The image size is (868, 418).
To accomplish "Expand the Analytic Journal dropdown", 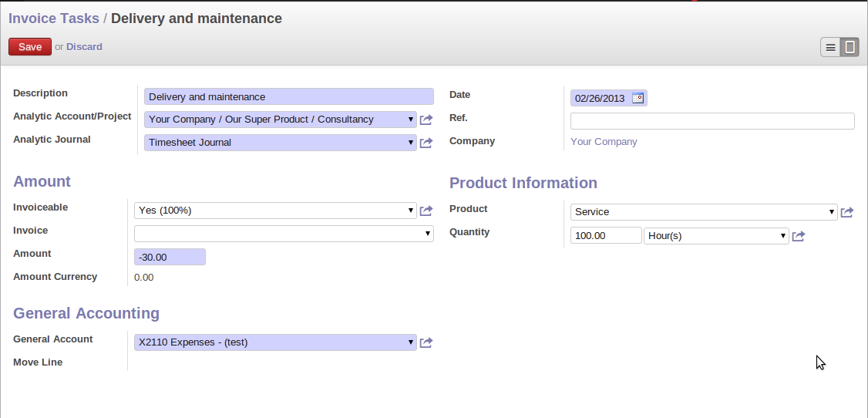I will [x=412, y=143].
